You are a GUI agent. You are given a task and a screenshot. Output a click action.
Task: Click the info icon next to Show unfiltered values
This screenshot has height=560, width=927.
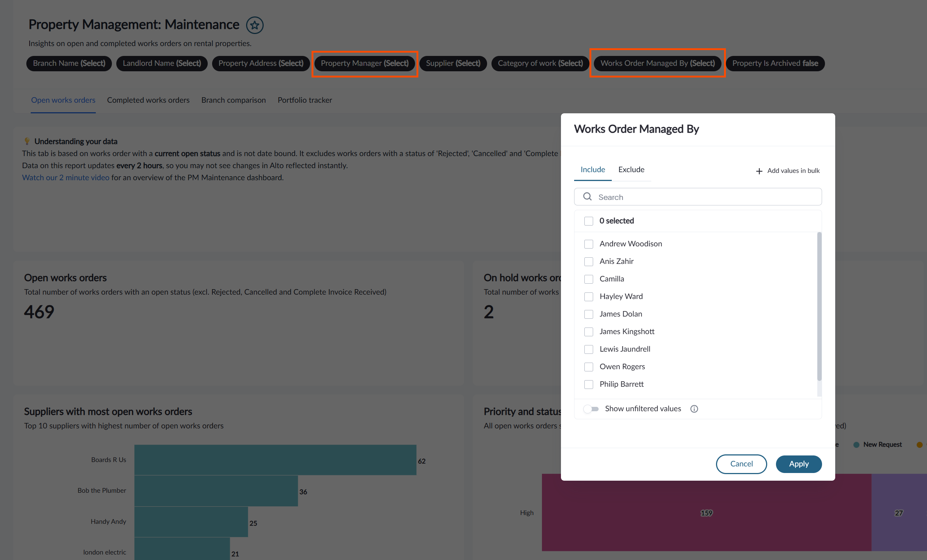[x=694, y=409]
